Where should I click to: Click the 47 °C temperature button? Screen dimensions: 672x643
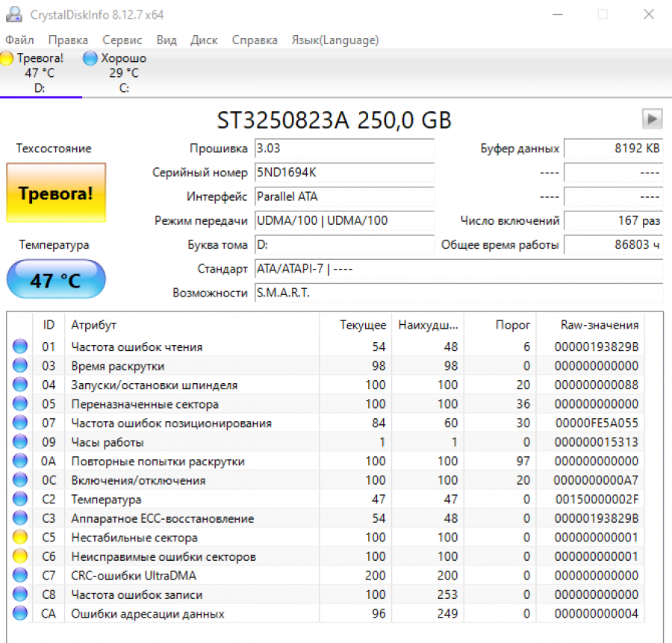[x=56, y=280]
